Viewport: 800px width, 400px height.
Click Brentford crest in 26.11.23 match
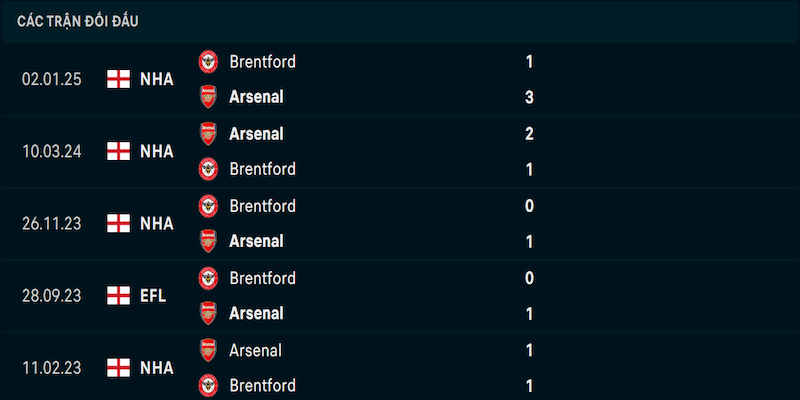click(x=208, y=206)
